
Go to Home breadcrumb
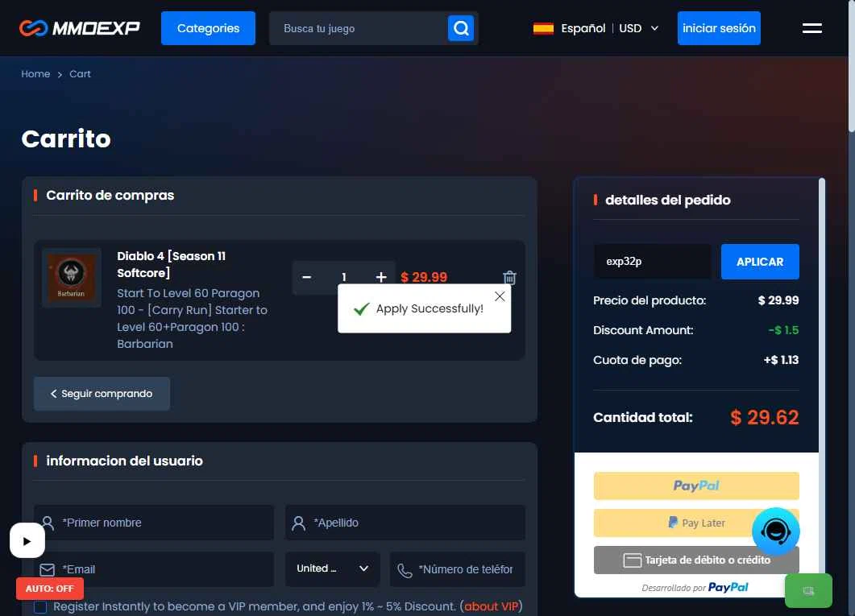pos(35,74)
